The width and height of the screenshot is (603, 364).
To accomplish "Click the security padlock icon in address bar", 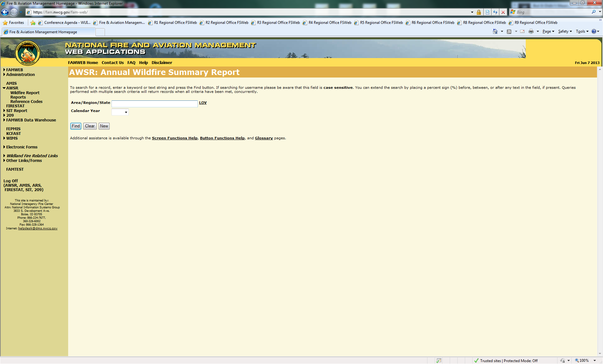I will [x=479, y=12].
